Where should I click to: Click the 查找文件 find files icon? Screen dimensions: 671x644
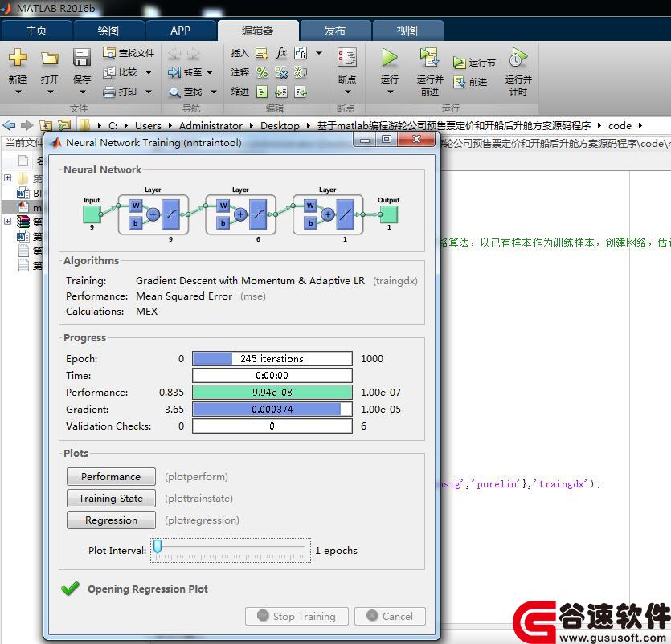[109, 53]
